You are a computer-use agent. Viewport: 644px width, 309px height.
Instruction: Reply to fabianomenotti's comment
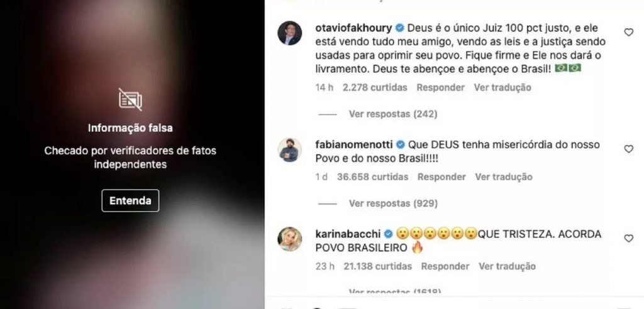click(x=441, y=177)
